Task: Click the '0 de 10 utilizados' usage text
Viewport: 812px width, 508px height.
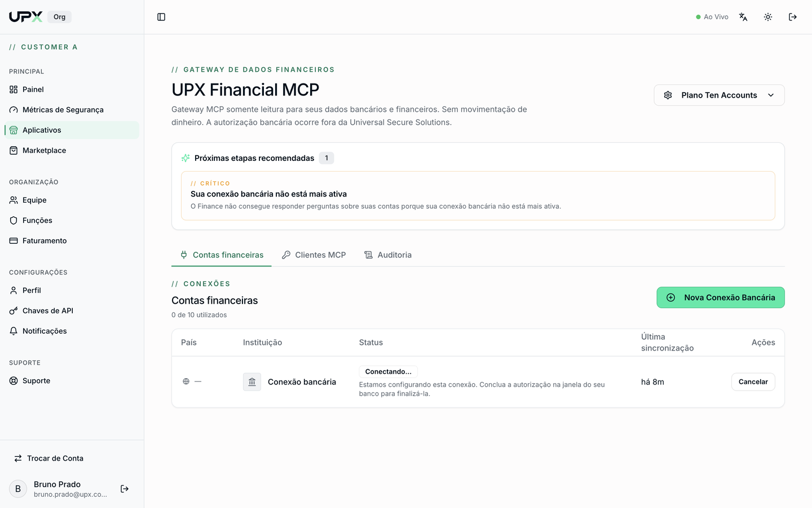Action: [199, 315]
